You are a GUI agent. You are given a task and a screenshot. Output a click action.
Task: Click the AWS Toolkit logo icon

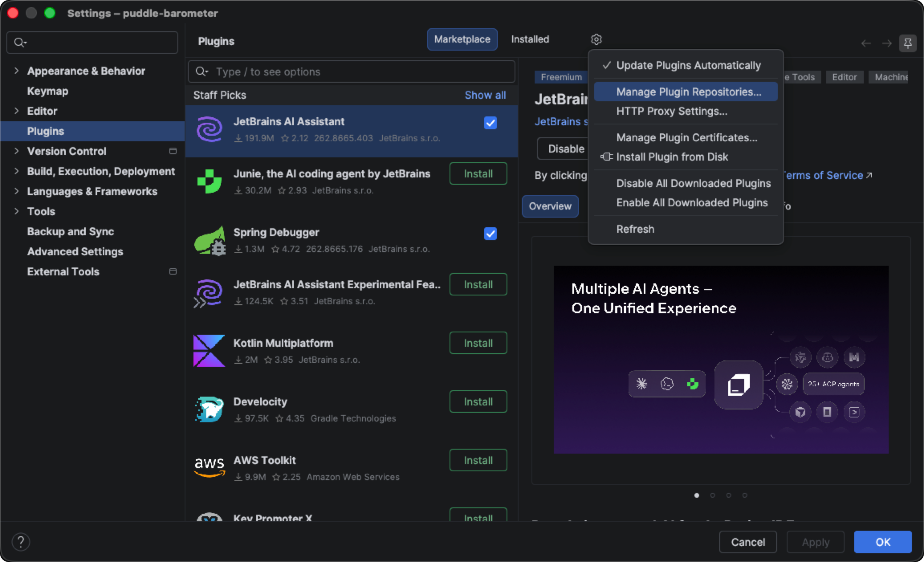pyautogui.click(x=209, y=467)
